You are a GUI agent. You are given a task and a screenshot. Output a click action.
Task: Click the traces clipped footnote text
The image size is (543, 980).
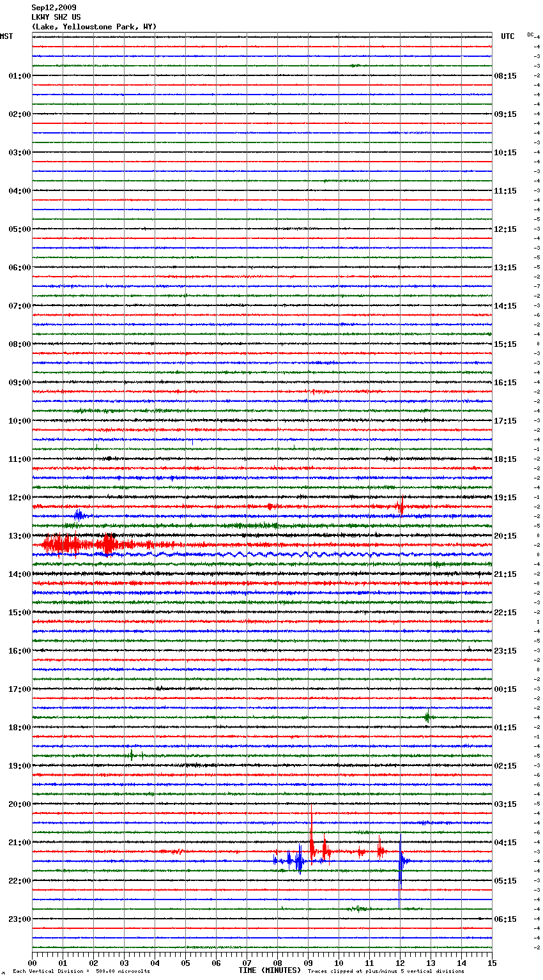point(386,972)
